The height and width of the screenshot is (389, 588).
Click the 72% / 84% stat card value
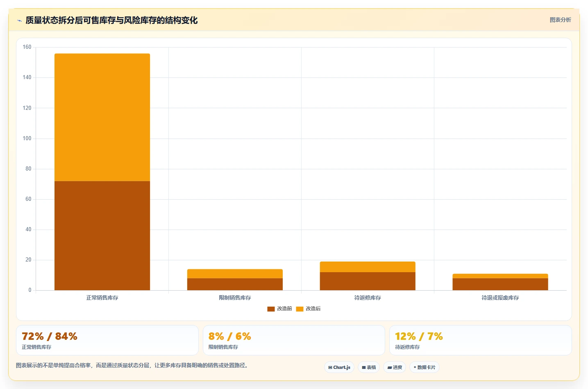(x=50, y=337)
